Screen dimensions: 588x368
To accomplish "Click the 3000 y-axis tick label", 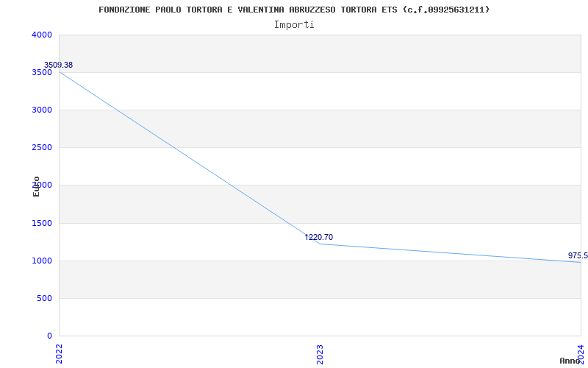I will point(42,110).
